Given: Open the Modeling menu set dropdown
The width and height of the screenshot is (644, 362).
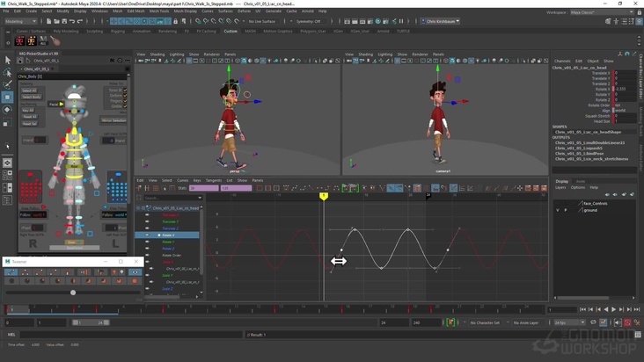Looking at the screenshot, I should [20, 21].
